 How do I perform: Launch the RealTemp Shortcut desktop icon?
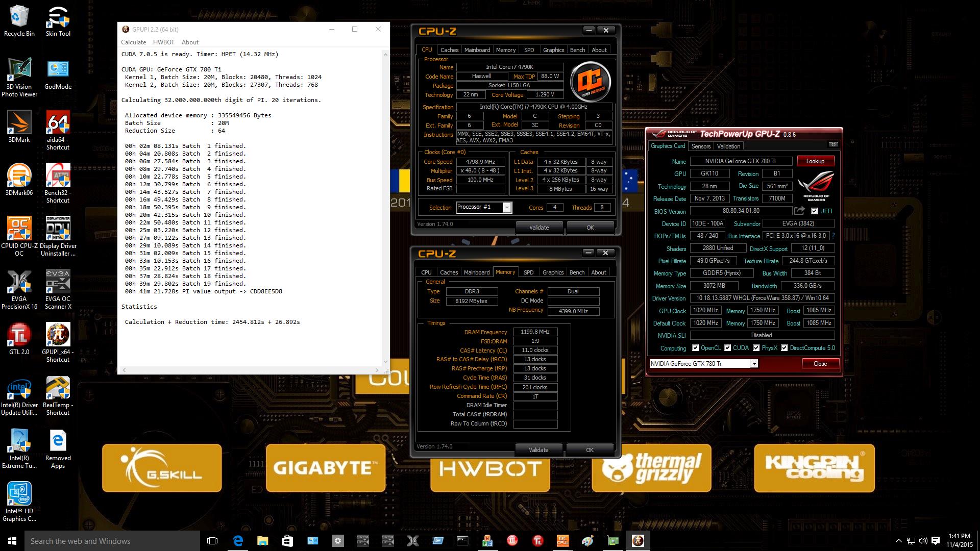58,396
